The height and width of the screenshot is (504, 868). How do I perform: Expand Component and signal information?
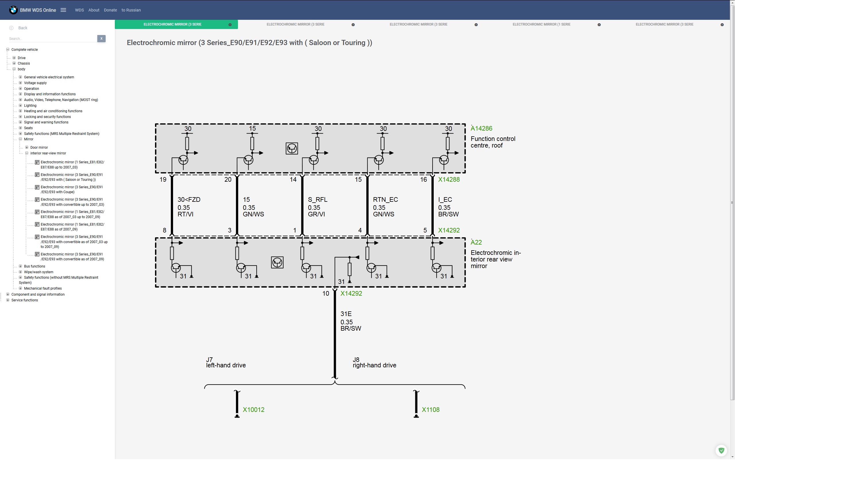tap(7, 294)
